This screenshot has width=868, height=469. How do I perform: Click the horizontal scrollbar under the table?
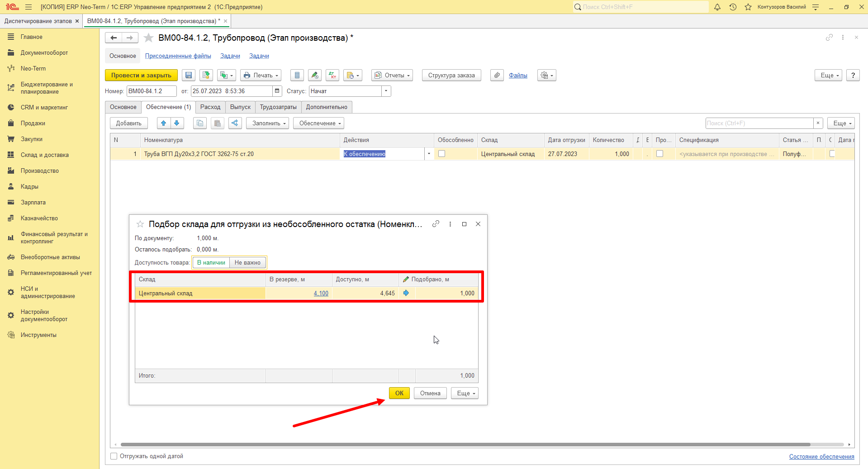466,445
